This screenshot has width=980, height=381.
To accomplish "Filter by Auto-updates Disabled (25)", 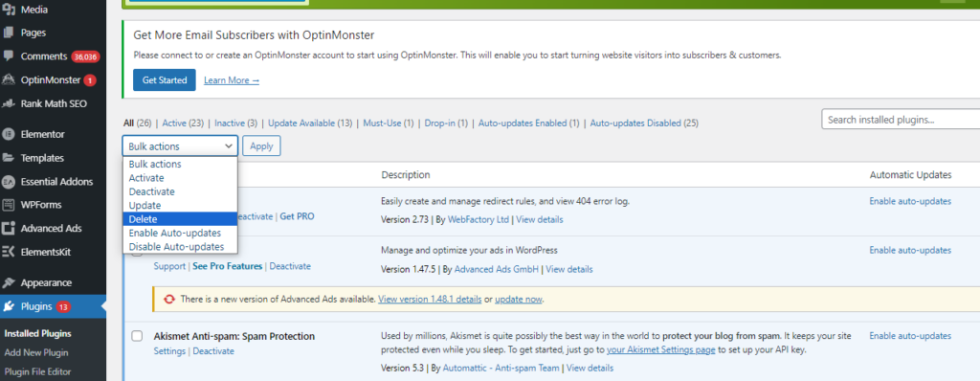I will coord(644,123).
